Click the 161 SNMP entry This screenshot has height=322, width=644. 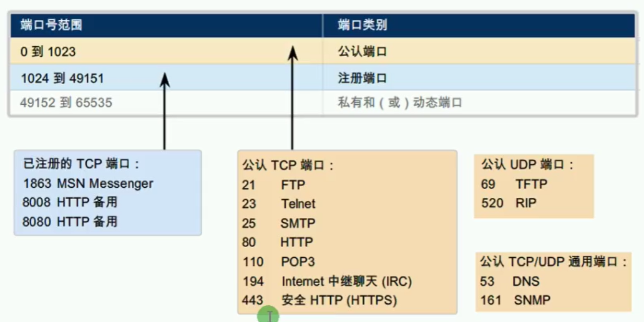pos(515,300)
